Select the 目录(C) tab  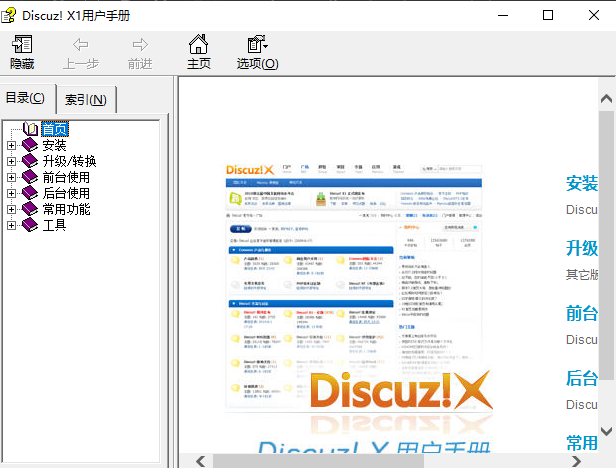(x=26, y=98)
